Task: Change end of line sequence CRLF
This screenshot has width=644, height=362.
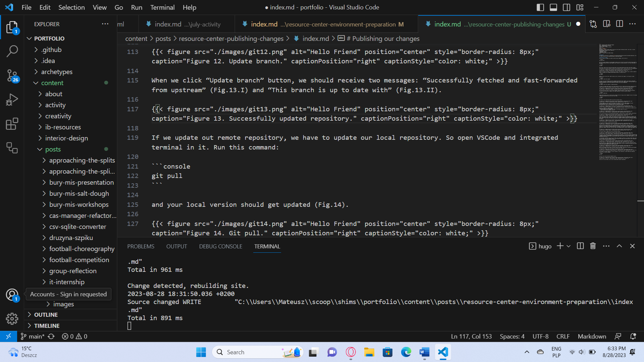Action: point(563,336)
